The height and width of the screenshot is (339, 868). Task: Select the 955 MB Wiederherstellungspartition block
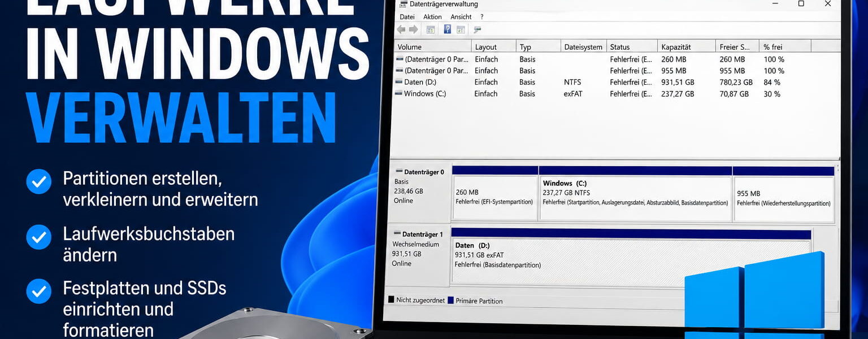(784, 194)
